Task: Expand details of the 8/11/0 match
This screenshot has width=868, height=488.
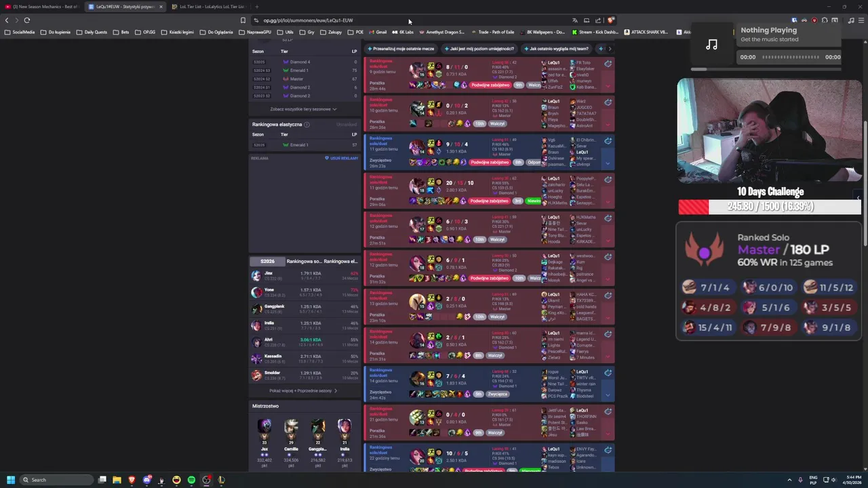Action: click(x=608, y=87)
